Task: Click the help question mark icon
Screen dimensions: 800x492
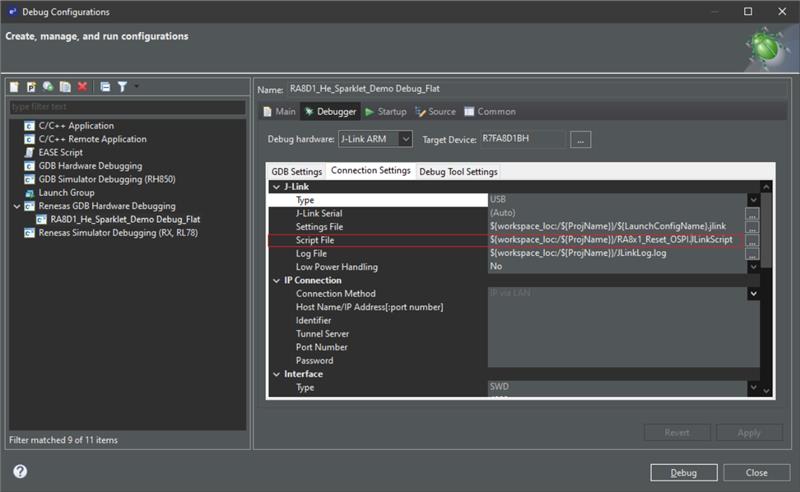Action: pyautogui.click(x=20, y=472)
